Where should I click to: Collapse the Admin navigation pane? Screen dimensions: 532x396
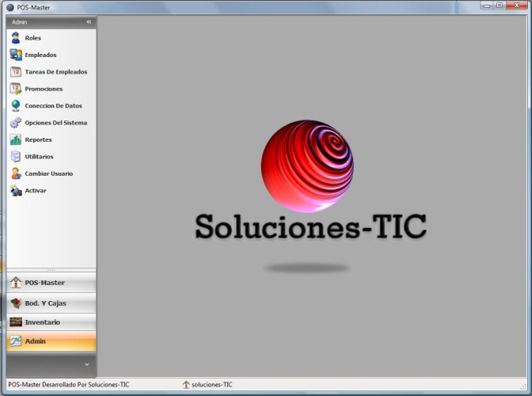point(89,21)
